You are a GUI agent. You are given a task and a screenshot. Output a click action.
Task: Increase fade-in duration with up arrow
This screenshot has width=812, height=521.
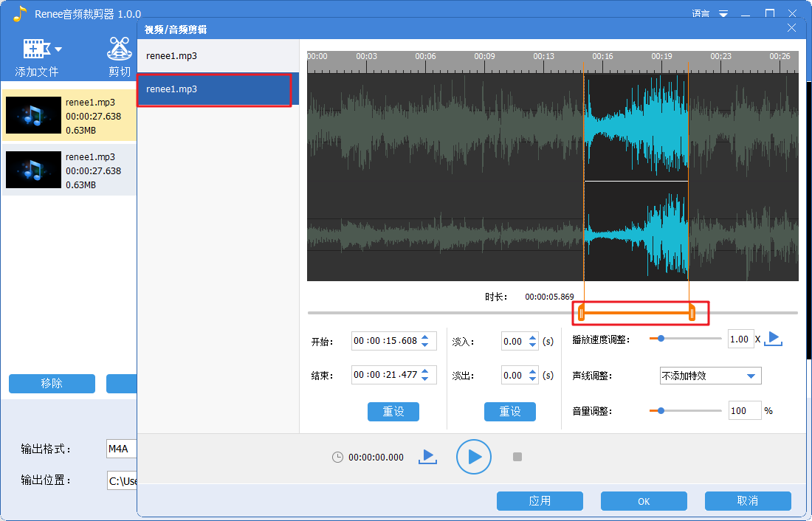click(533, 337)
